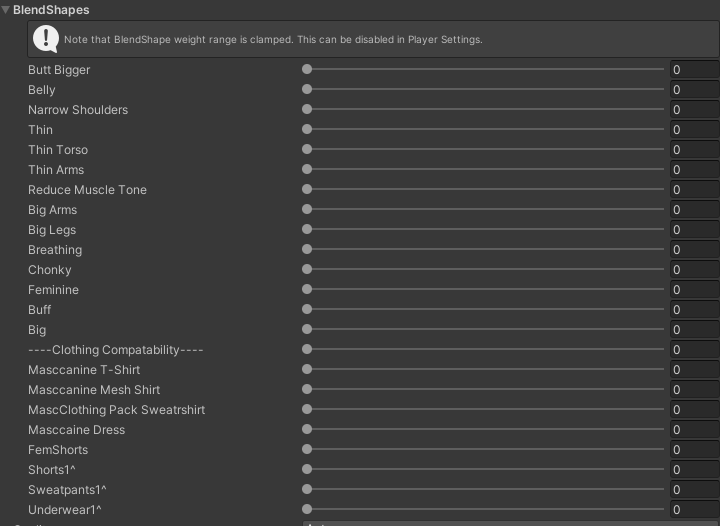Click the Reduce Muscle Tone slider handle
This screenshot has height=526, width=720.
[x=307, y=190]
